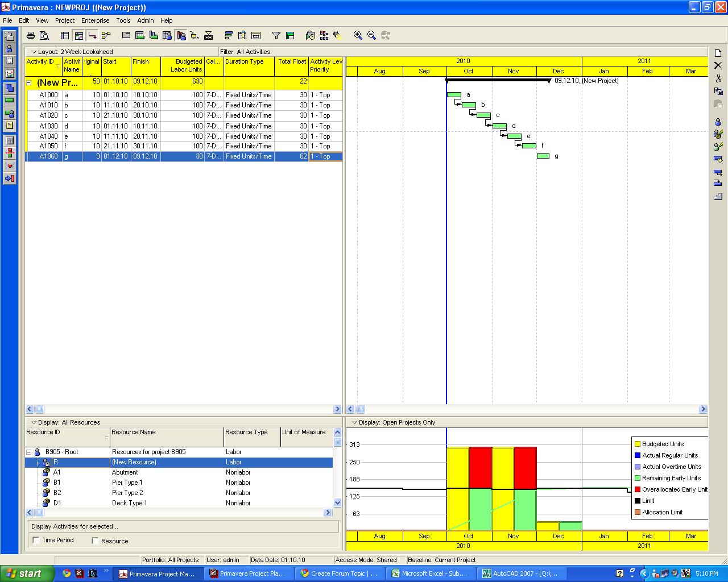Screen dimensions: 728x582
Task: Toggle relationship lines display
Action: [x=92, y=35]
